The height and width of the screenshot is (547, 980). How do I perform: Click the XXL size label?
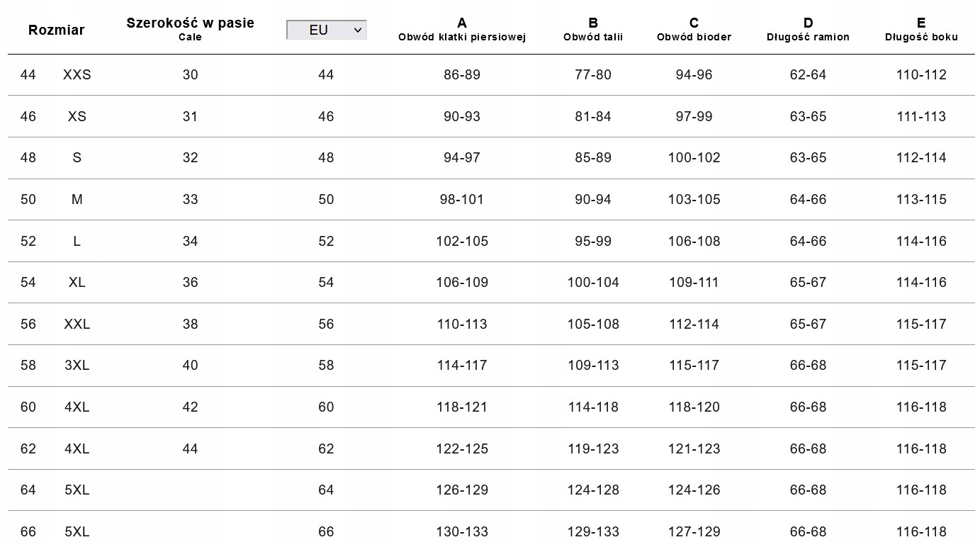(x=77, y=324)
